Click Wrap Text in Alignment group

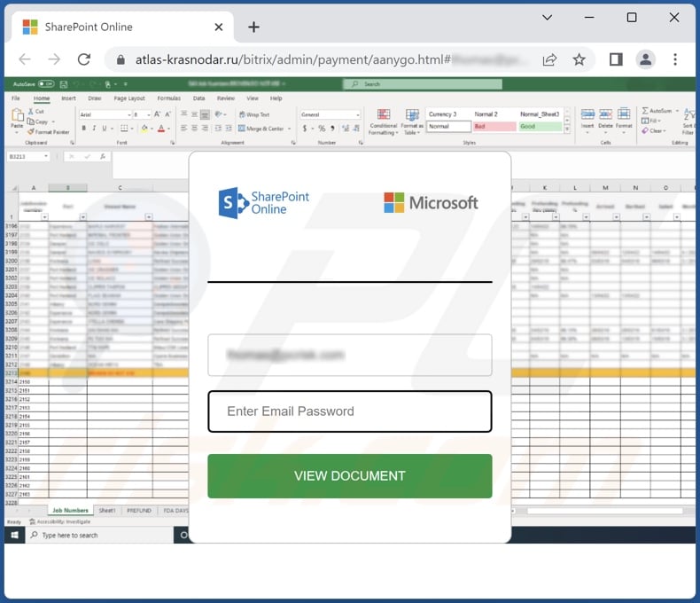click(254, 114)
